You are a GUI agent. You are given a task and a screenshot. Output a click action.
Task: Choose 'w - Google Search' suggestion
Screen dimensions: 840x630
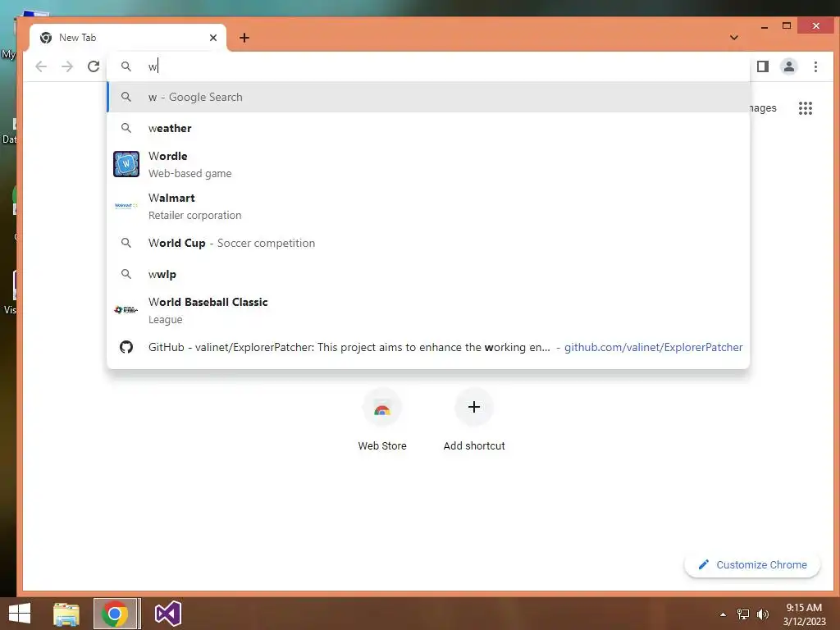[x=428, y=97]
